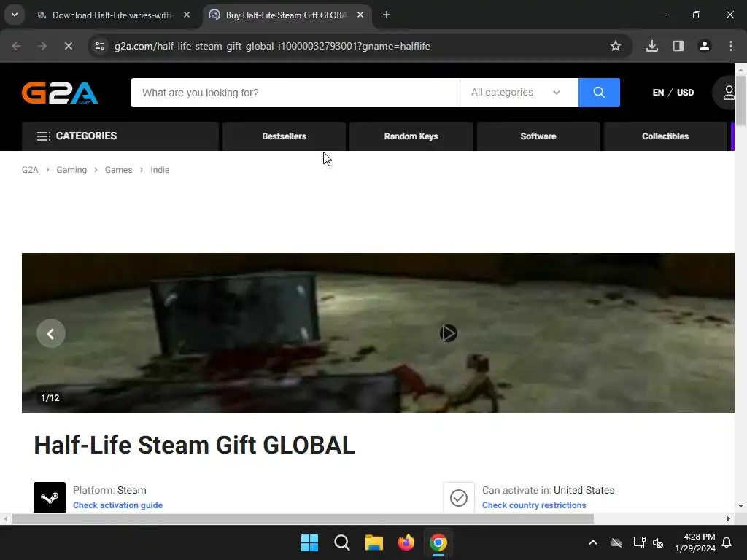The height and width of the screenshot is (560, 747).
Task: Click the blue search magnifier button
Action: (599, 93)
